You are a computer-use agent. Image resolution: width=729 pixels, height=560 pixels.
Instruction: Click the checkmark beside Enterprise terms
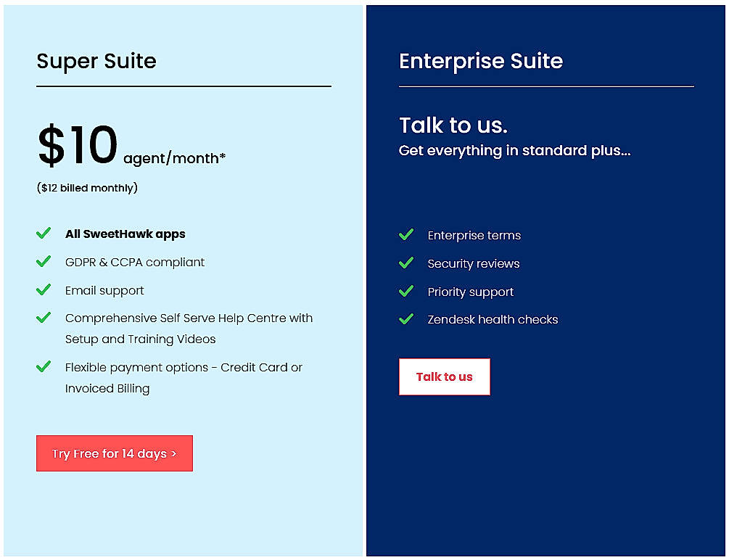pos(406,235)
